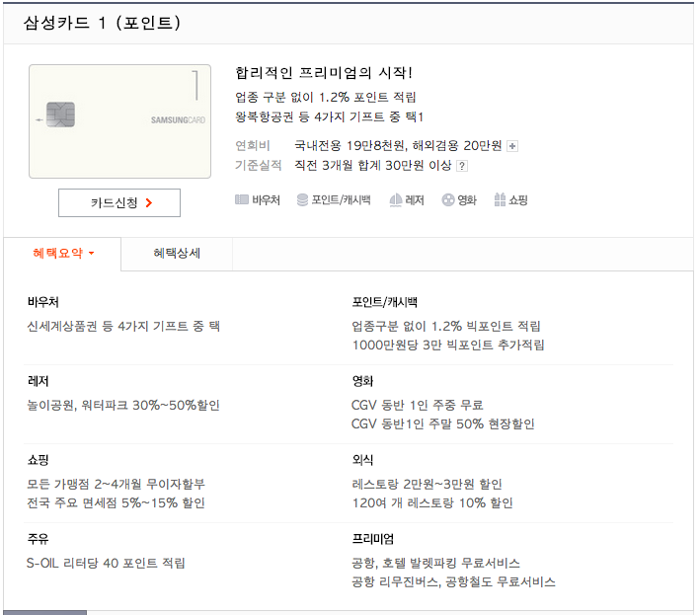Screen dimensions: 700x615
Task: Switch to the 혜택상세 tab
Action: tap(177, 254)
